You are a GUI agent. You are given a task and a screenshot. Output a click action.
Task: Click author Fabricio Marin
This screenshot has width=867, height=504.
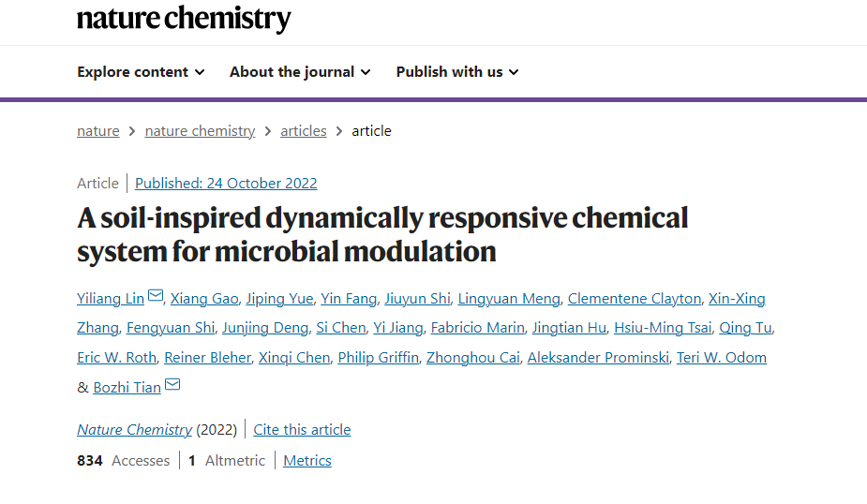[478, 328]
